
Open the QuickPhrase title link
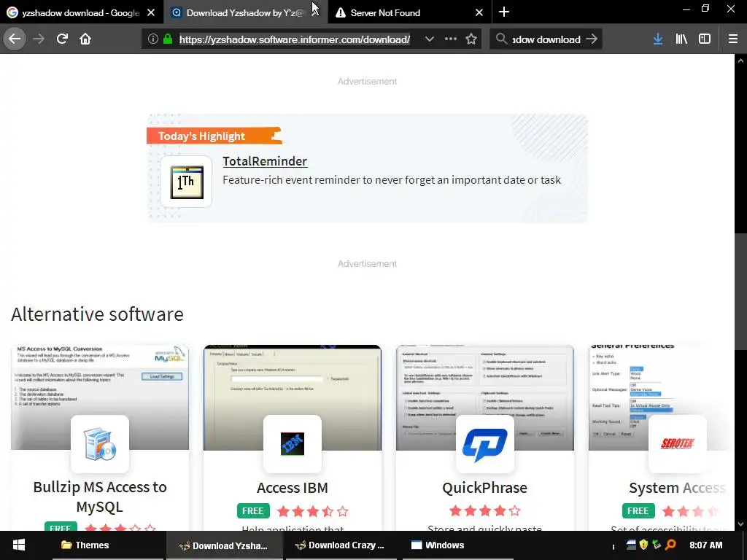[x=485, y=488]
